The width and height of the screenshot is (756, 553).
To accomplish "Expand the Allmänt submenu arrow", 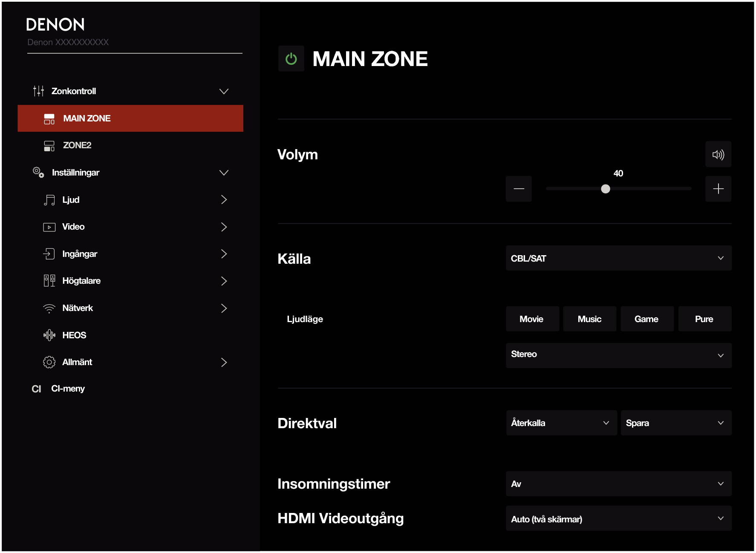I will (x=224, y=362).
